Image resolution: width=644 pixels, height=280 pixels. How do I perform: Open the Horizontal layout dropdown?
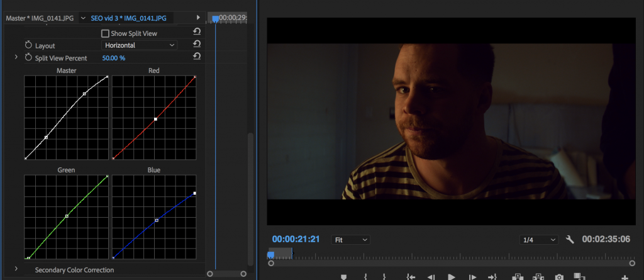pos(139,45)
